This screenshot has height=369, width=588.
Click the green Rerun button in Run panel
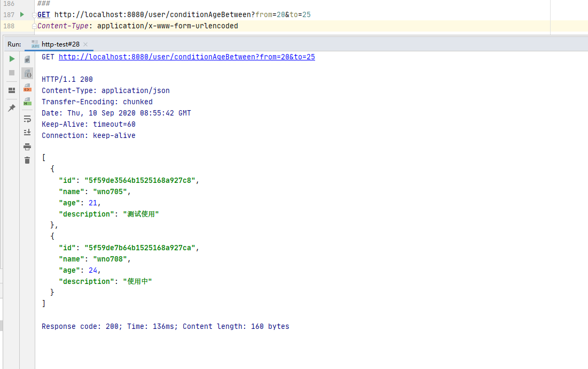(x=12, y=59)
